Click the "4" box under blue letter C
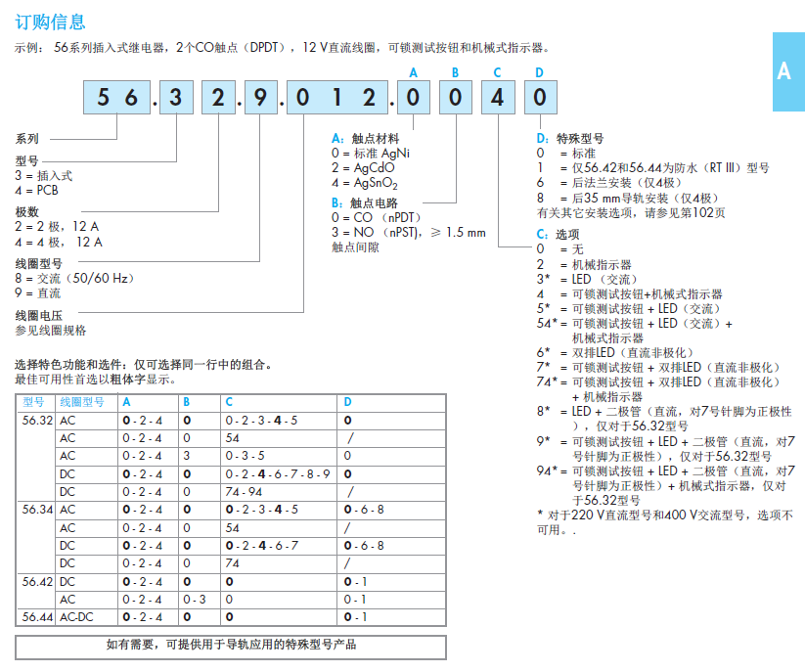Viewport: 805px width, 672px height. click(x=498, y=98)
